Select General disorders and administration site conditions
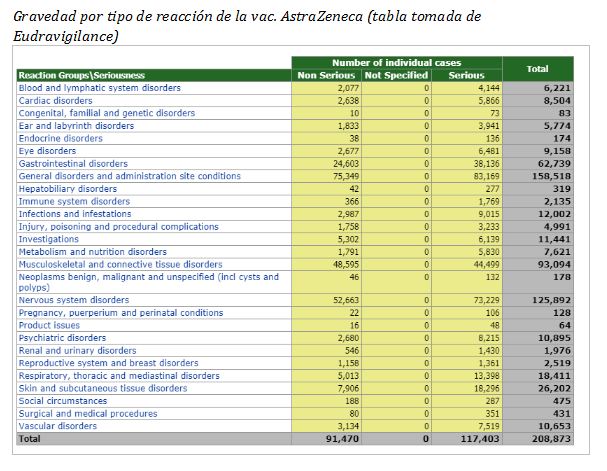Image resolution: width=607 pixels, height=471 pixels. click(x=129, y=176)
